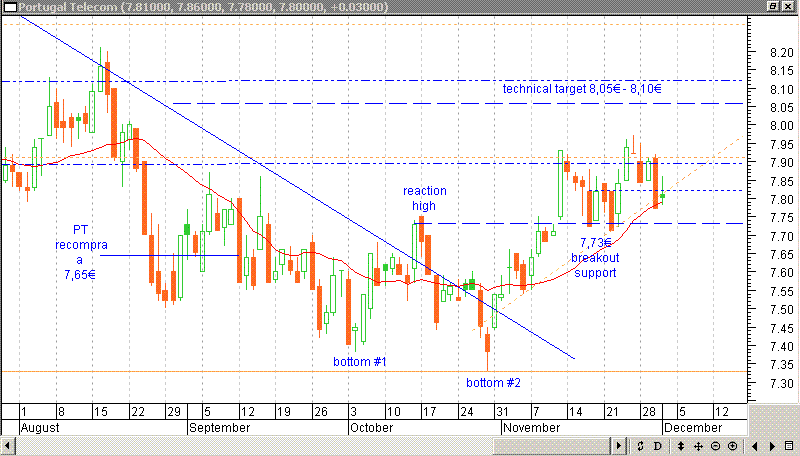Click the four-way move/pan arrows icon
800x456 pixels.
tap(698, 446)
